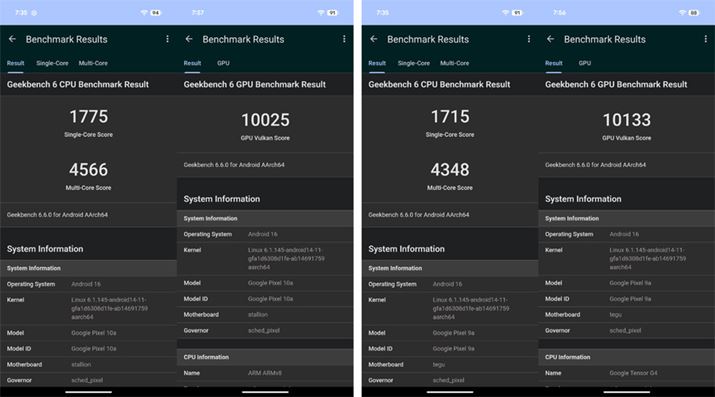Tap the 1715 Single-Core Score
The image size is (715, 397).
(450, 117)
